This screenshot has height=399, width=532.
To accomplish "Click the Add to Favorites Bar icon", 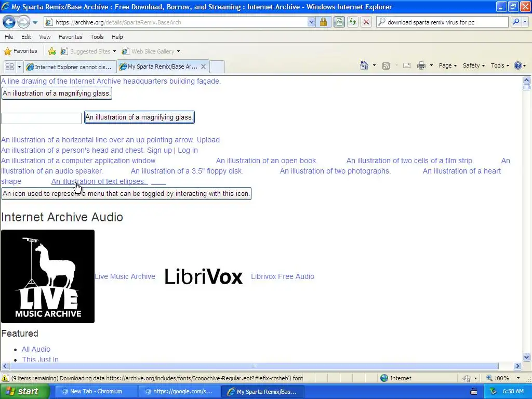I will [52, 51].
